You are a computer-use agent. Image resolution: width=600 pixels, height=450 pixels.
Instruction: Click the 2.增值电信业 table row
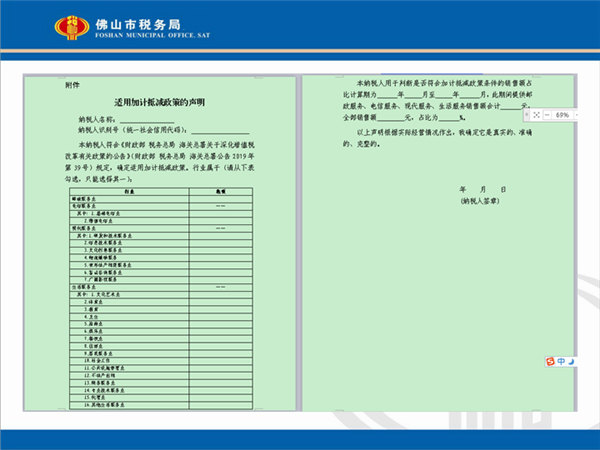[161, 221]
